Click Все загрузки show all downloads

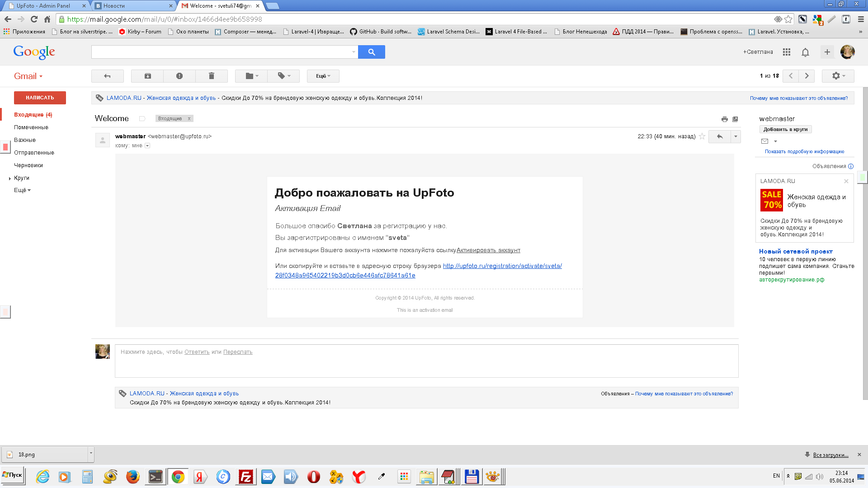830,455
